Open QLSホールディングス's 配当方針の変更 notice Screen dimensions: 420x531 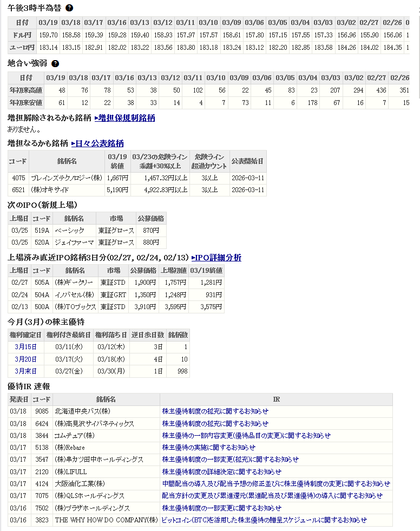pyautogui.click(x=272, y=496)
